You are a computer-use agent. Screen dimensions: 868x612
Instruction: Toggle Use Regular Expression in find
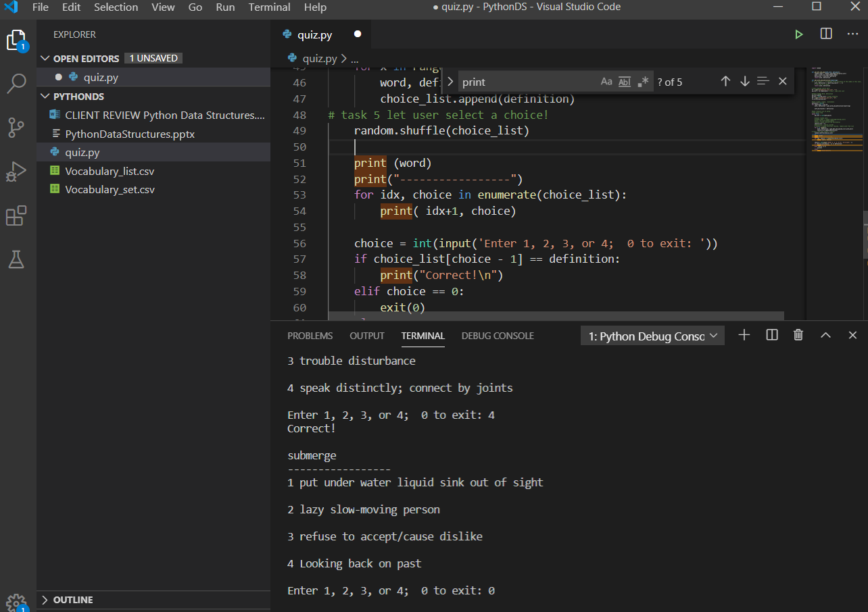coord(643,82)
